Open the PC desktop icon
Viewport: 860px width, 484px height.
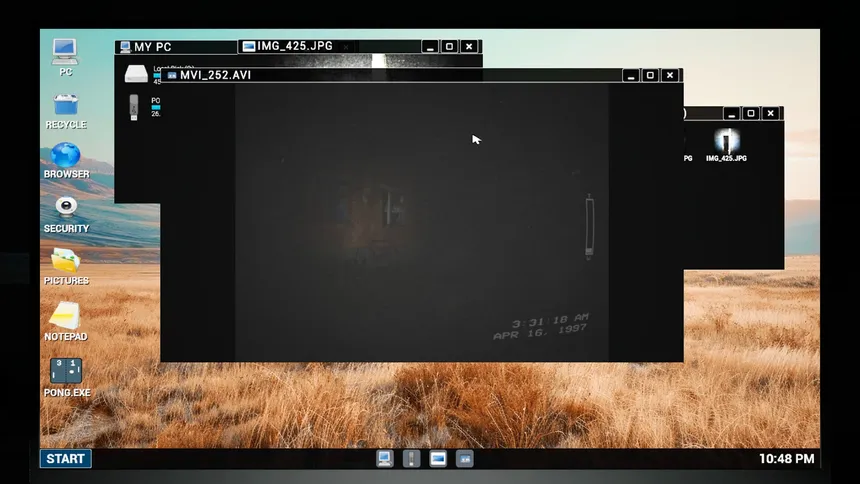(65, 57)
